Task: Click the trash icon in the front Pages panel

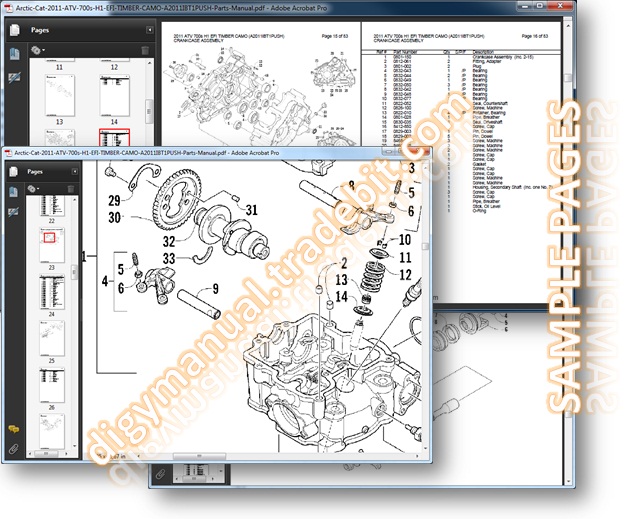Action: (72, 187)
